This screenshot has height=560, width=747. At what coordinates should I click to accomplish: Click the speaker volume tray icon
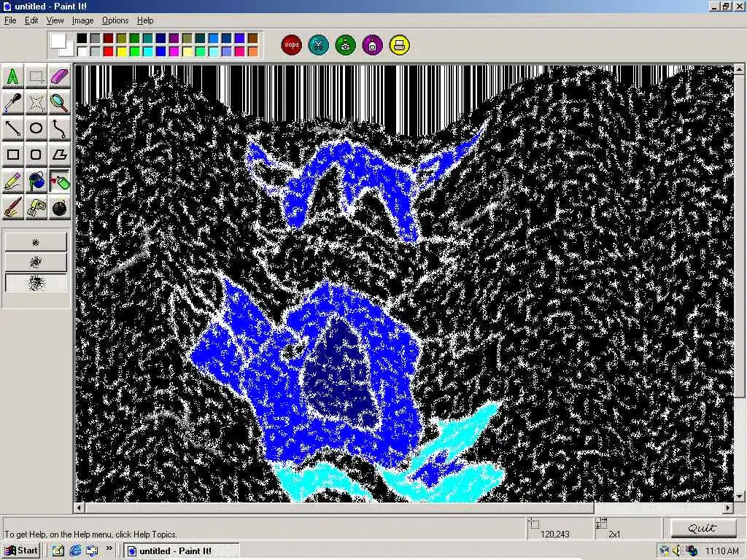(678, 551)
